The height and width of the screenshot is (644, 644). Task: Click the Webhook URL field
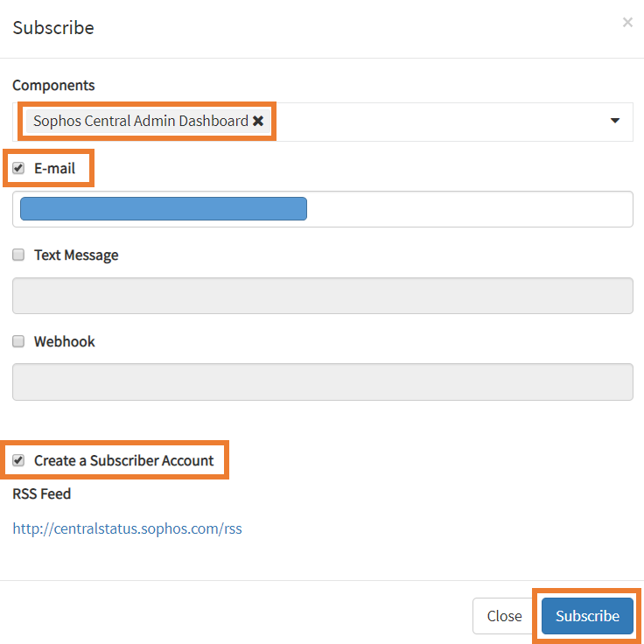322,381
